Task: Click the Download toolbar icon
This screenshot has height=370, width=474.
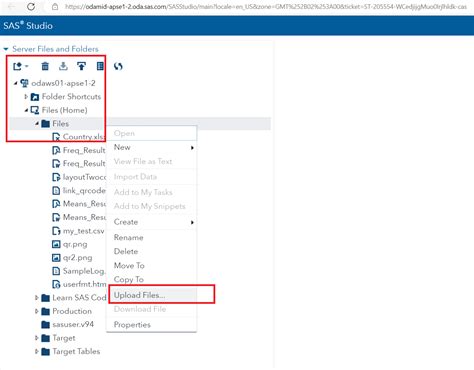Action: (63, 66)
